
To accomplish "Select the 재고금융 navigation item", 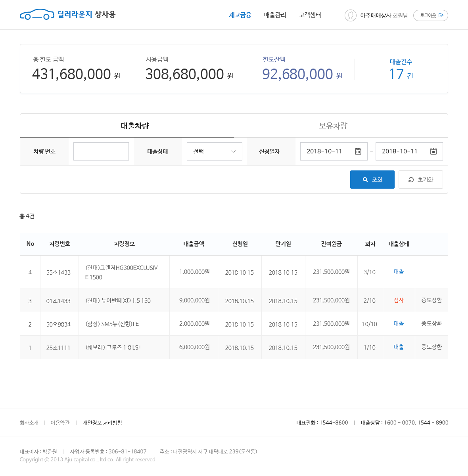I will tap(240, 15).
